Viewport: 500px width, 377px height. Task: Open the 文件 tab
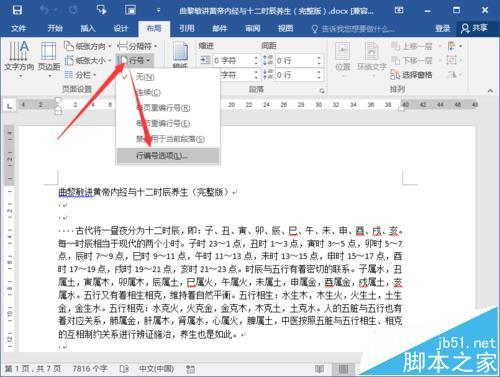tap(18, 29)
